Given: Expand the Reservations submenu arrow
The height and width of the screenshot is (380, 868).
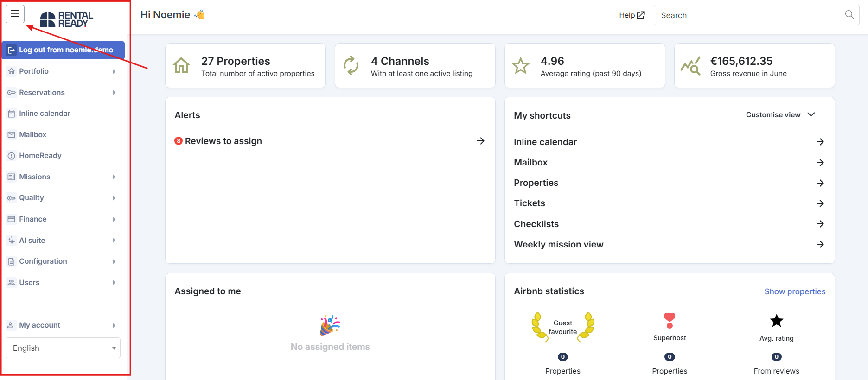Looking at the screenshot, I should tap(114, 93).
